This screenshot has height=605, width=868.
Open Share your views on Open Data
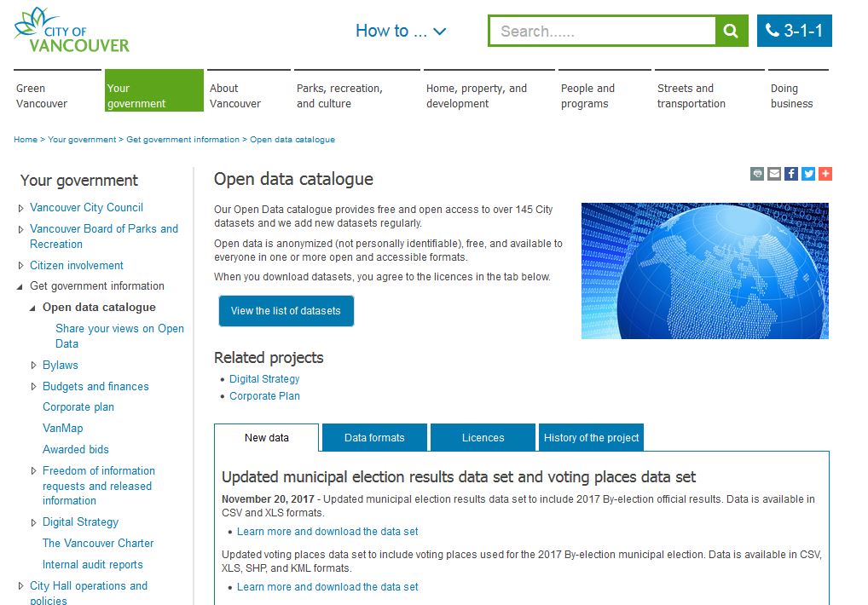(x=119, y=336)
